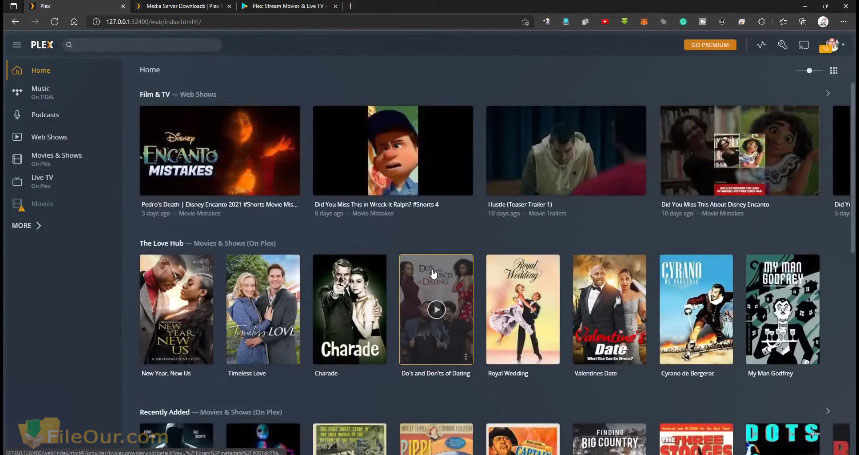This screenshot has width=859, height=455.
Task: Open Charade title link
Action: tap(326, 373)
